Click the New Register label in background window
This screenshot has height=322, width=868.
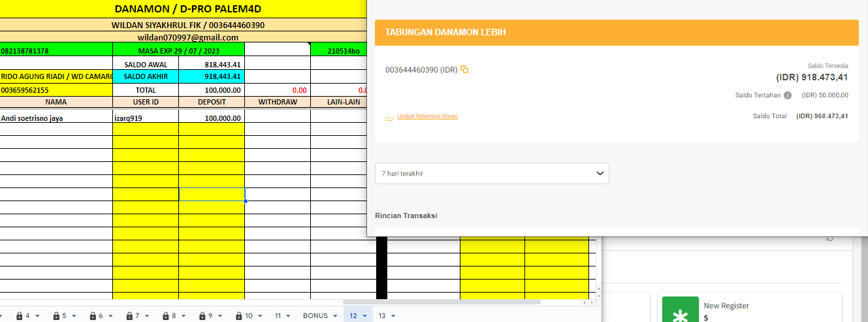[726, 306]
